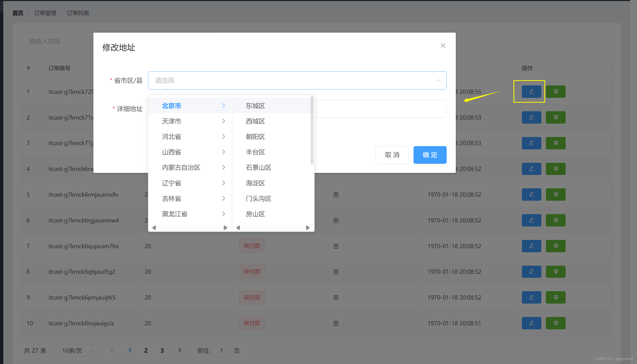Choose 丰台区 district option

(x=272, y=152)
